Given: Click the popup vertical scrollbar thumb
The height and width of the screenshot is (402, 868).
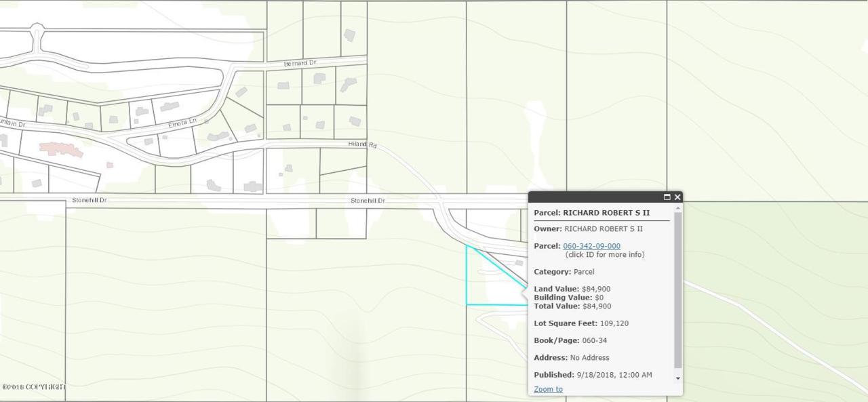Looking at the screenshot, I should click(678, 292).
